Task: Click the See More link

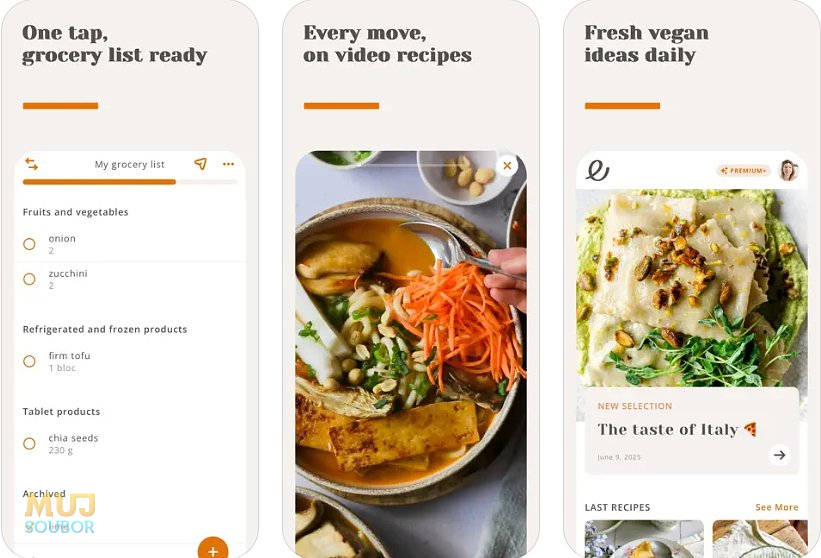Action: pos(776,507)
